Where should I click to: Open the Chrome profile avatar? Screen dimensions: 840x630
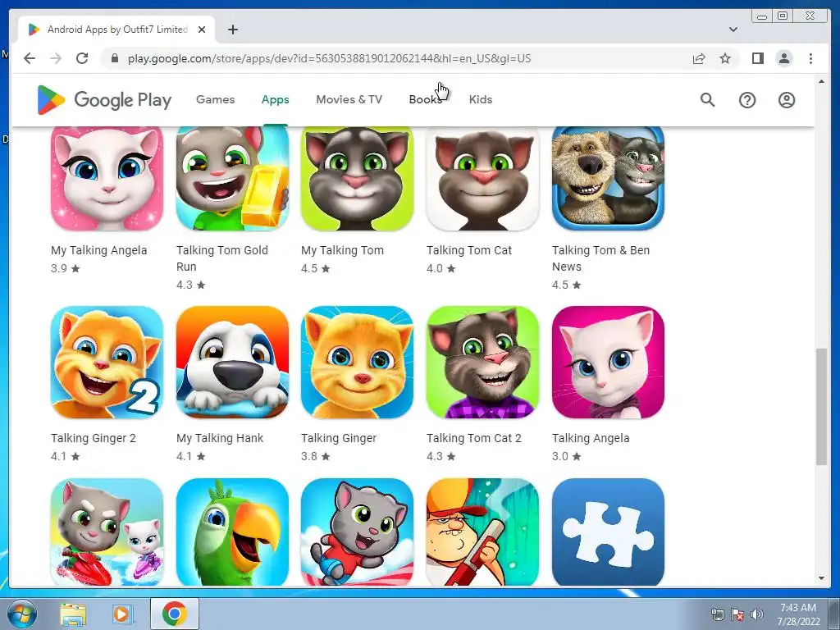(x=784, y=58)
